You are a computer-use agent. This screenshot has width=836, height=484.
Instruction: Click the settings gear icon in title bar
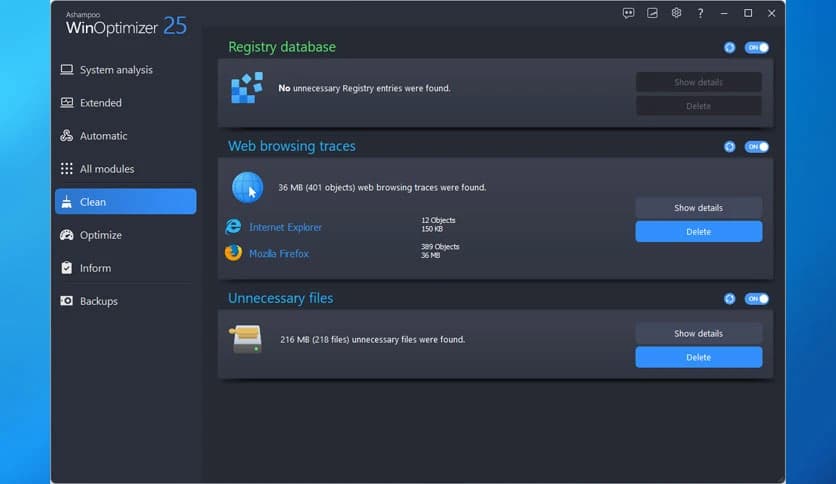pyautogui.click(x=676, y=13)
